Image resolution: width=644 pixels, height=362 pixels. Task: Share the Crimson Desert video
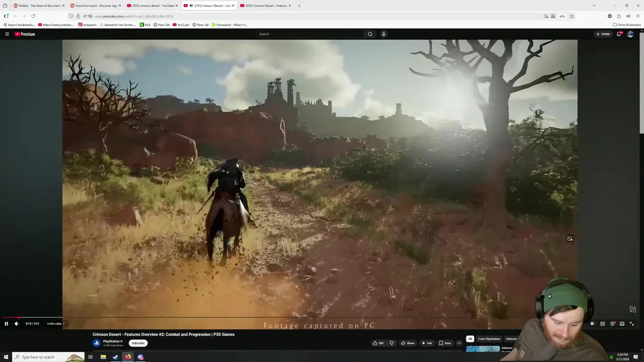pyautogui.click(x=408, y=343)
